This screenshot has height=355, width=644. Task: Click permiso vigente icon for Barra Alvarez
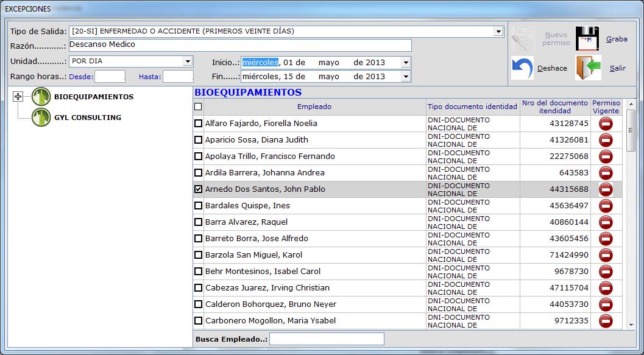point(606,222)
